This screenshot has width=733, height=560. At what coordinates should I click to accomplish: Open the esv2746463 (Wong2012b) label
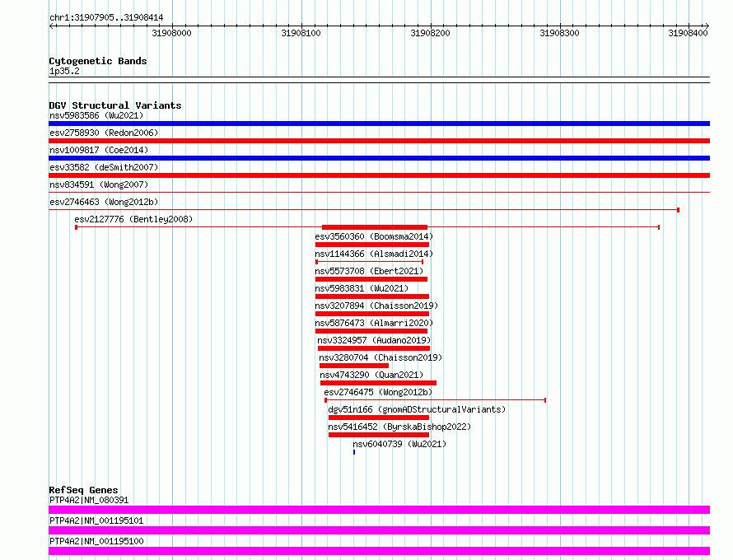[104, 202]
